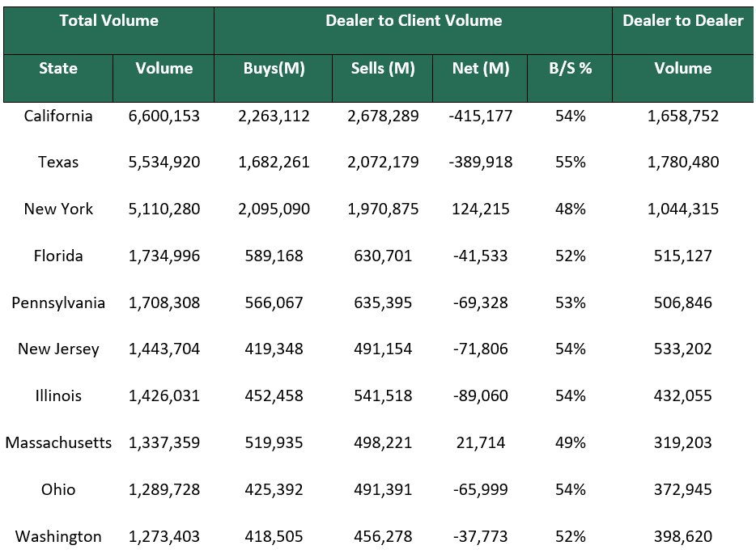Select New Jersey's net value -71,806
Screen dimensions: 756x554
click(481, 349)
